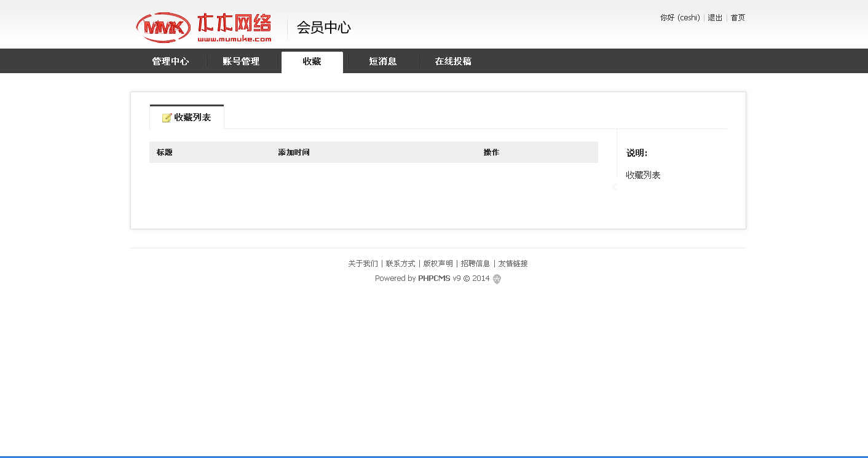Click the MMK mumuke.com logo
This screenshot has height=458, width=868.
click(203, 28)
